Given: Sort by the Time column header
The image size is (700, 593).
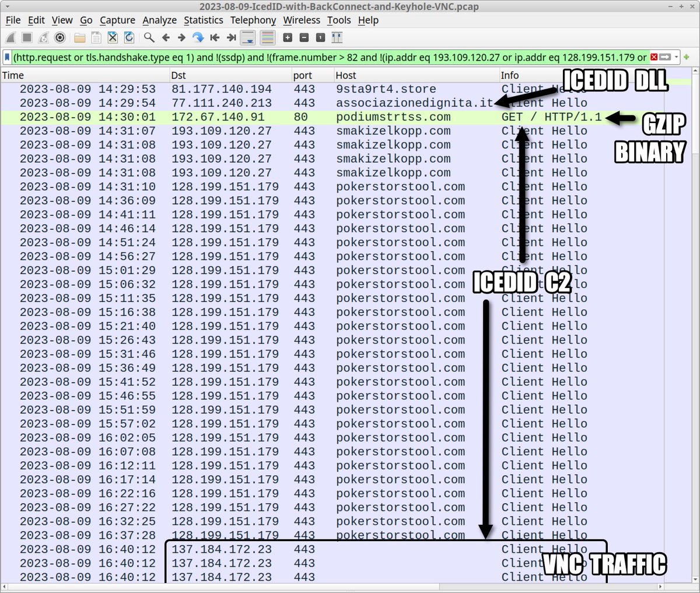Looking at the screenshot, I should click(x=85, y=75).
